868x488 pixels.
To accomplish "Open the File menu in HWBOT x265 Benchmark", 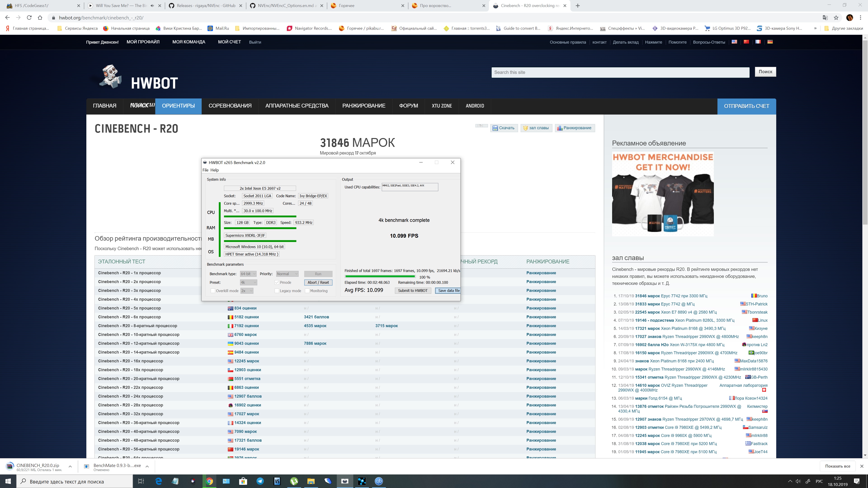I will pos(205,170).
